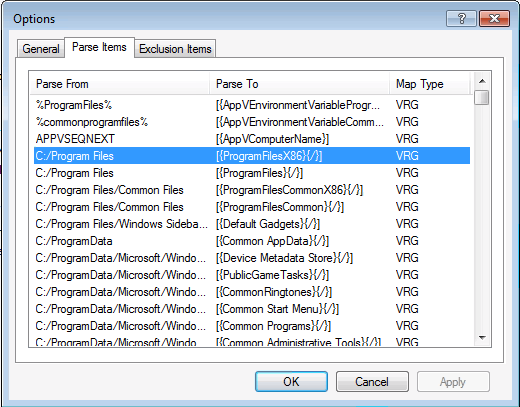Click VRG in the APPVSEQNEXT row
This screenshot has height=407, width=520.
(x=407, y=139)
